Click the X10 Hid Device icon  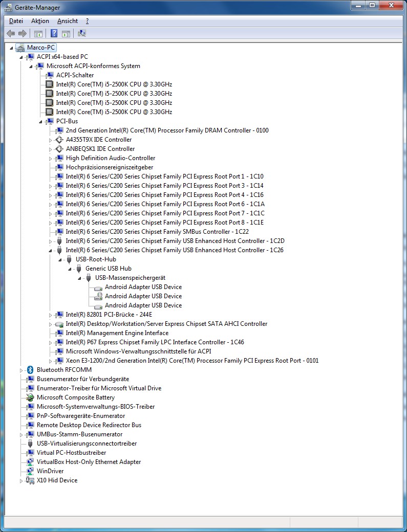point(30,480)
